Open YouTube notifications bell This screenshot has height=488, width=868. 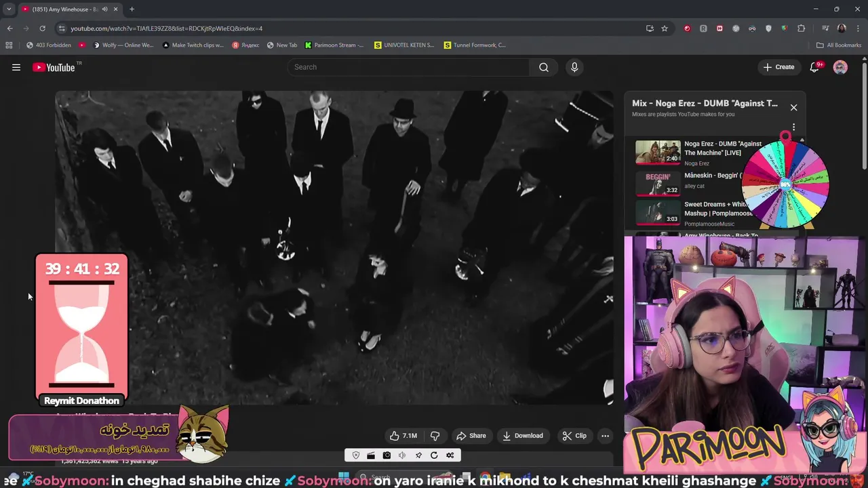[x=815, y=67]
